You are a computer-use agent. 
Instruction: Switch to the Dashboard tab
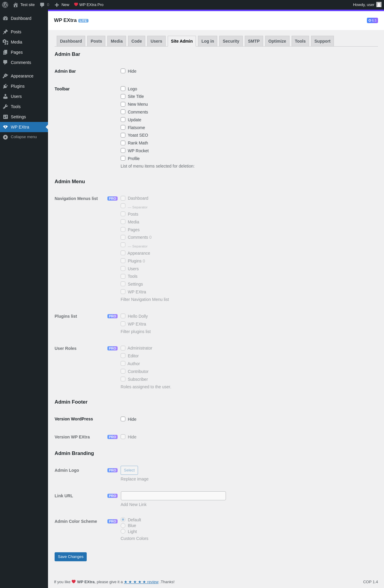click(71, 41)
